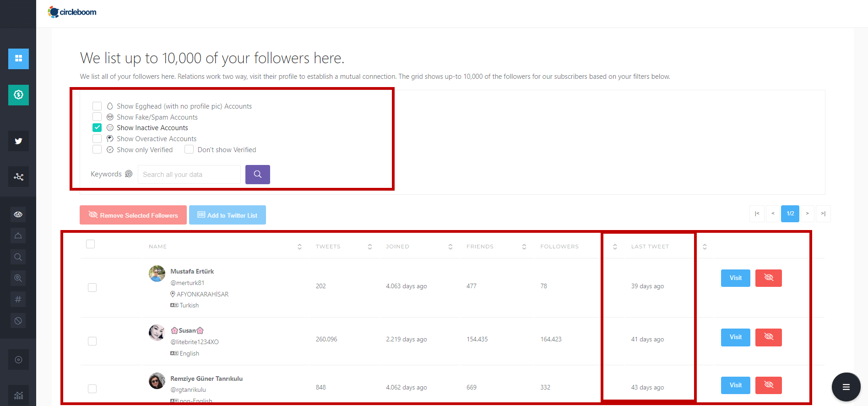Go to previous page of results
The image size is (868, 406).
click(773, 214)
